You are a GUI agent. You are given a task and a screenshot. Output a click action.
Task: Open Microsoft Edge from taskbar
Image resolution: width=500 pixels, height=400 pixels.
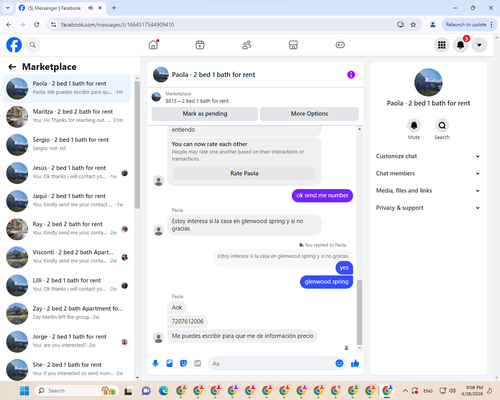(x=163, y=391)
